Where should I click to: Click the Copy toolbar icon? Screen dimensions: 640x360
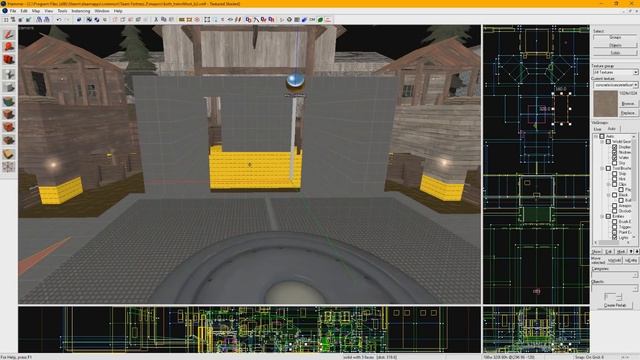164,20
